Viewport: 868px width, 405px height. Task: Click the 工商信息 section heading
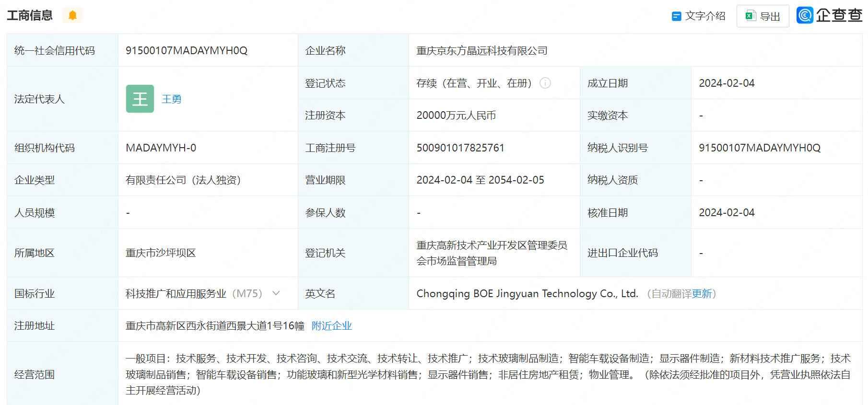click(x=30, y=15)
